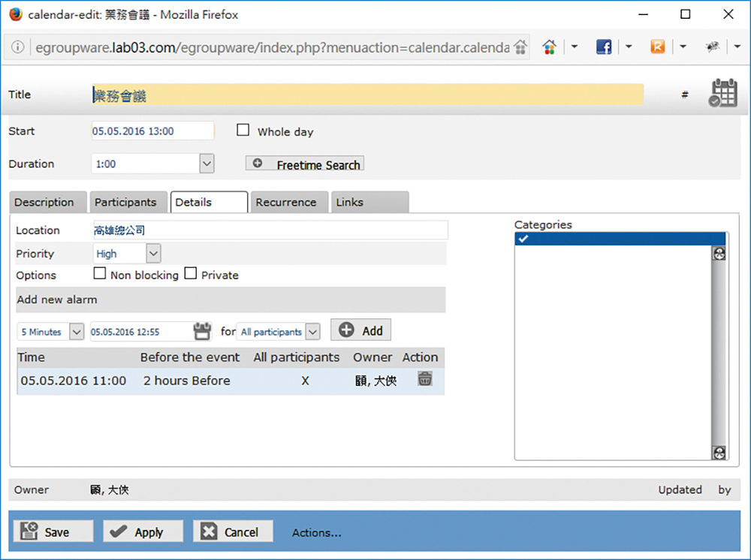Click the browser URL address field

(x=272, y=47)
